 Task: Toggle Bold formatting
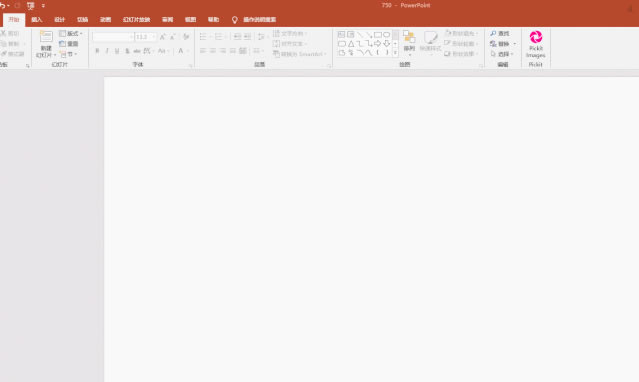point(97,51)
